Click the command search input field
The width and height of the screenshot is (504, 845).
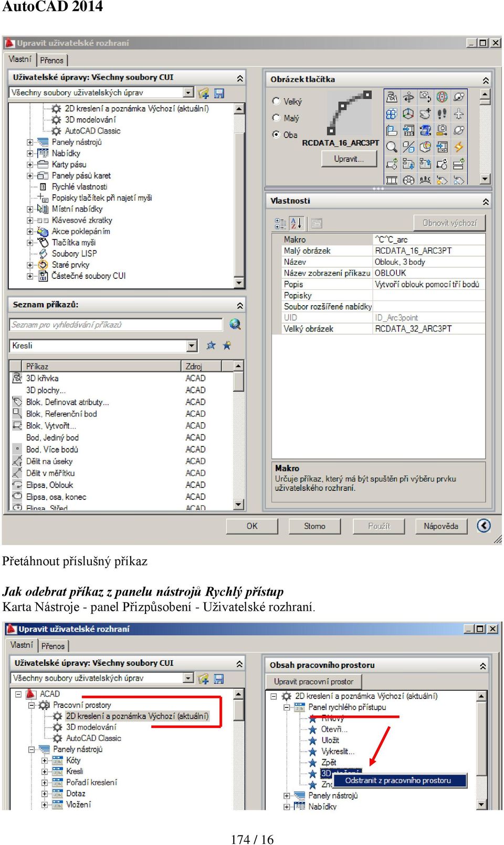coord(116,325)
